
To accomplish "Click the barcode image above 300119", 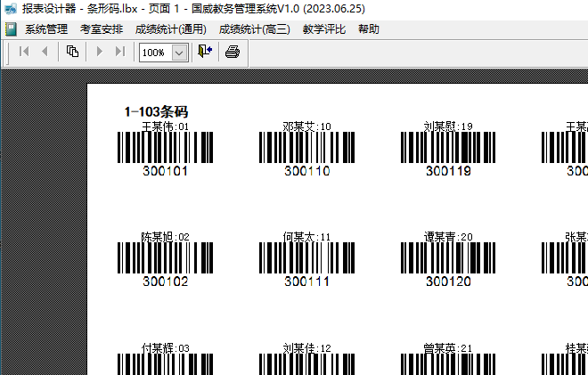I will [448, 147].
